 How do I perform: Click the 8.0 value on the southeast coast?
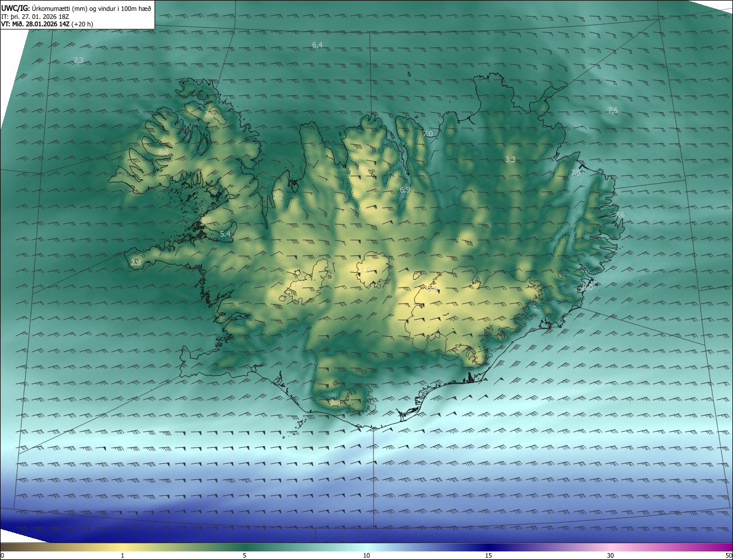click(588, 288)
